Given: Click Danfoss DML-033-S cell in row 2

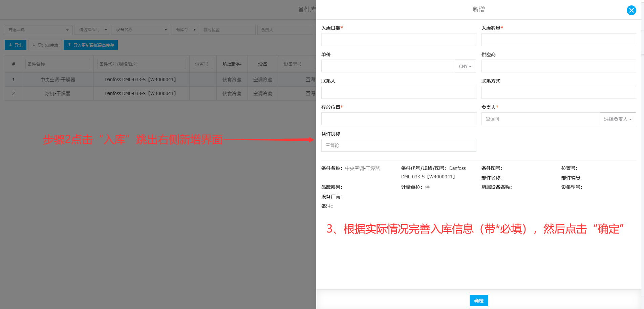Looking at the screenshot, I should [142, 93].
